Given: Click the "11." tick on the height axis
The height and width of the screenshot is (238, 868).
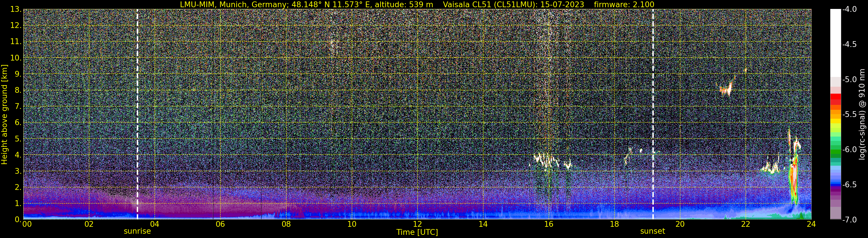Looking at the screenshot, I should click(16, 42).
